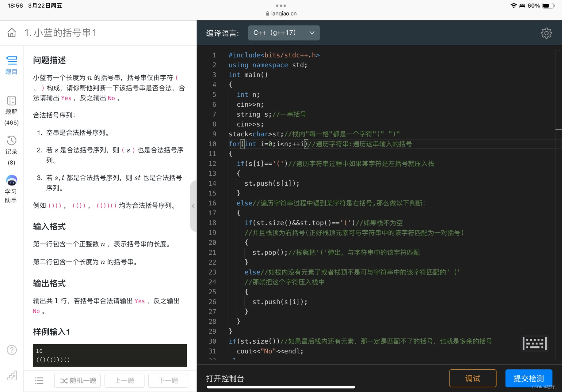Click the 输出格式 heading
The height and width of the screenshot is (392, 562).
49,284
